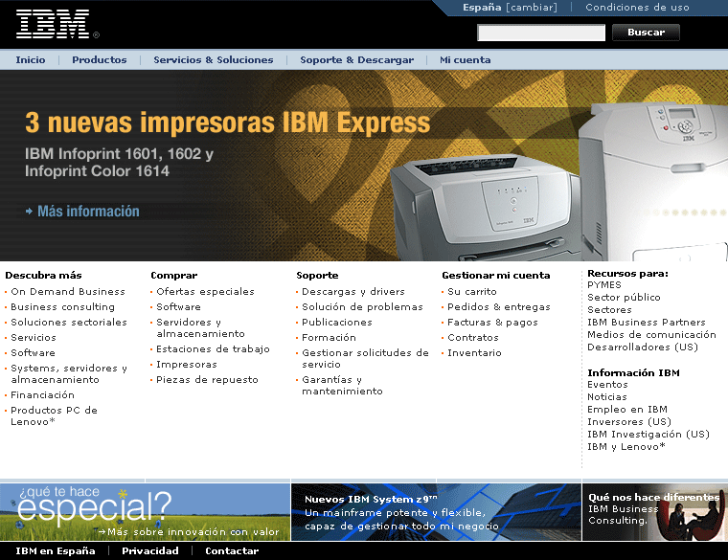Open Privacidad footer link
Image resolution: width=728 pixels, height=560 pixels.
[150, 550]
